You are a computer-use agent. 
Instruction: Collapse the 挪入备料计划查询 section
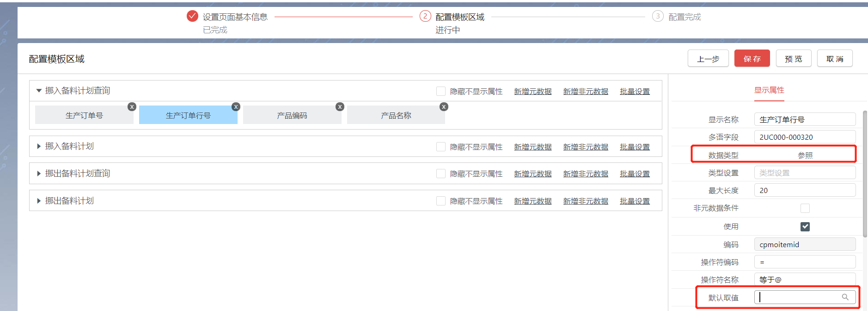[x=39, y=91]
